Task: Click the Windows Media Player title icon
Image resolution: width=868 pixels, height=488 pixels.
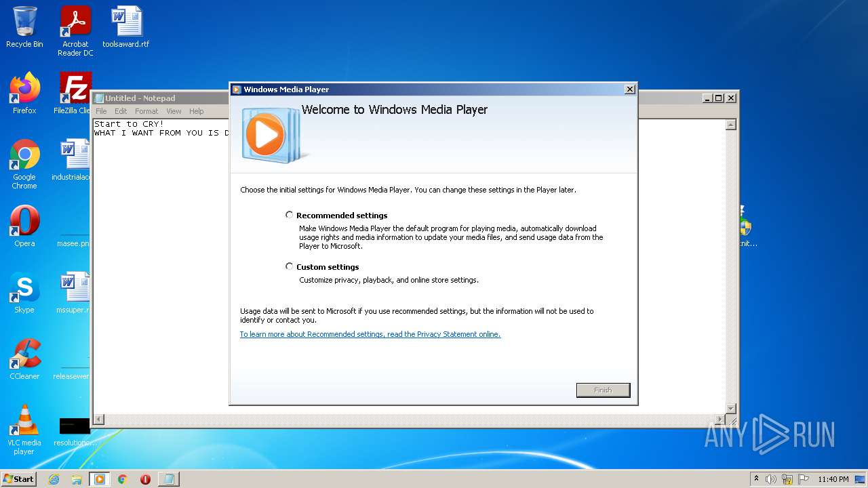Action: [236, 89]
